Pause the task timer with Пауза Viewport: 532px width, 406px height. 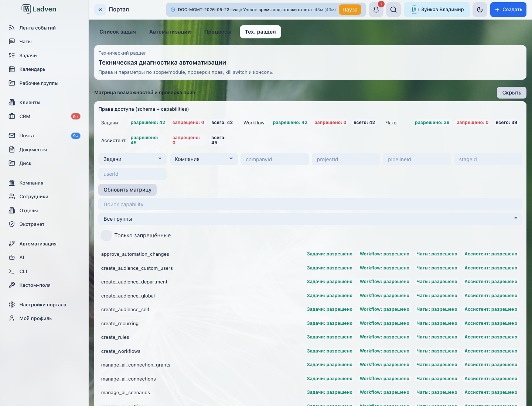350,10
